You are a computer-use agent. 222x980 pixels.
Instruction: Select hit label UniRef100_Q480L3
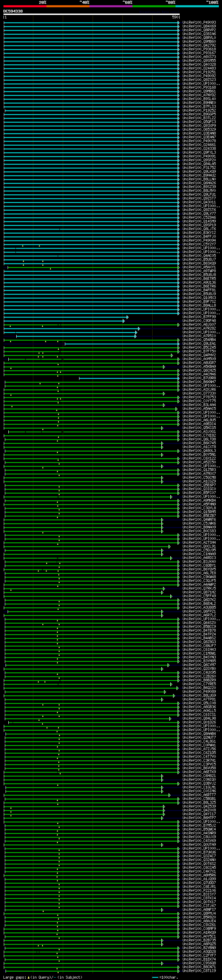click(x=199, y=451)
